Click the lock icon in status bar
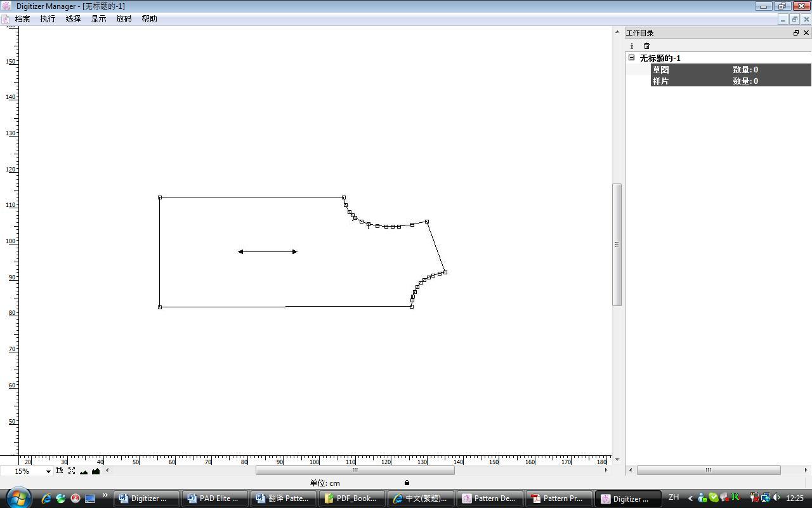The height and width of the screenshot is (508, 812). point(407,483)
